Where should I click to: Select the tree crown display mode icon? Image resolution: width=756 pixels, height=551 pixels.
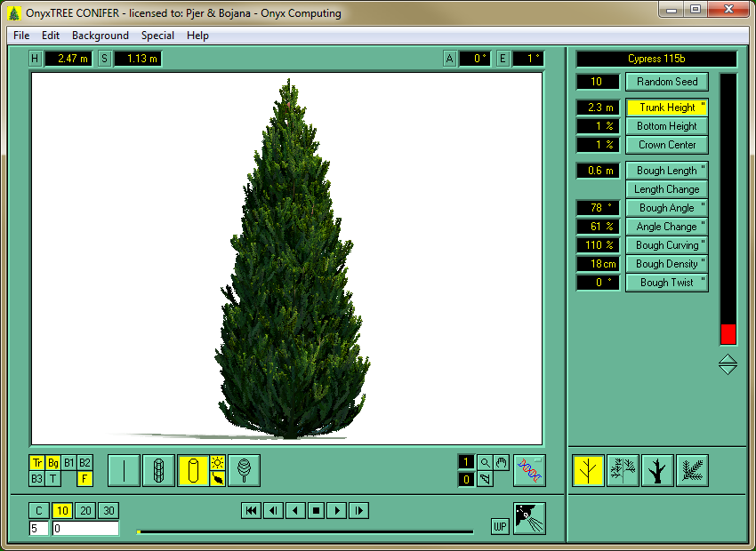pyautogui.click(x=244, y=470)
